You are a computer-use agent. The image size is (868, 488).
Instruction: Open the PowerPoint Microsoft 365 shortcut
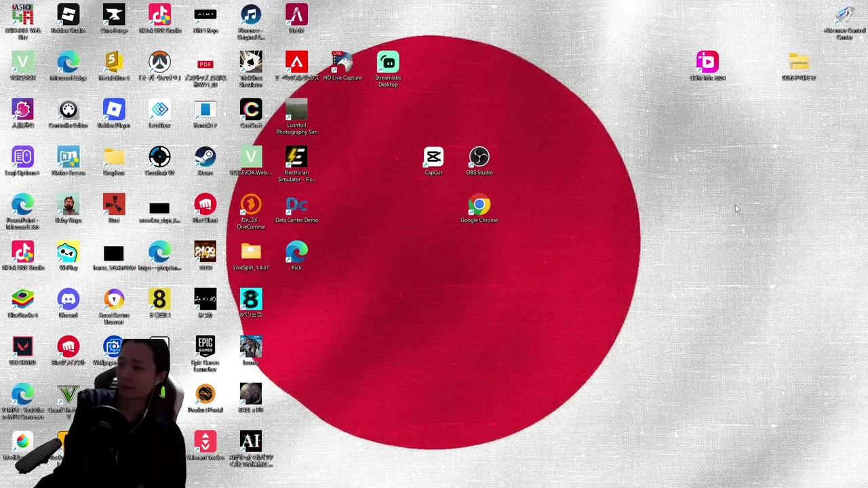click(22, 205)
